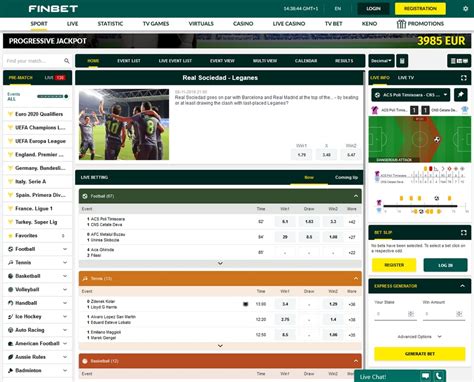Open the Virtuals menu item
474x382 pixels.
[201, 24]
